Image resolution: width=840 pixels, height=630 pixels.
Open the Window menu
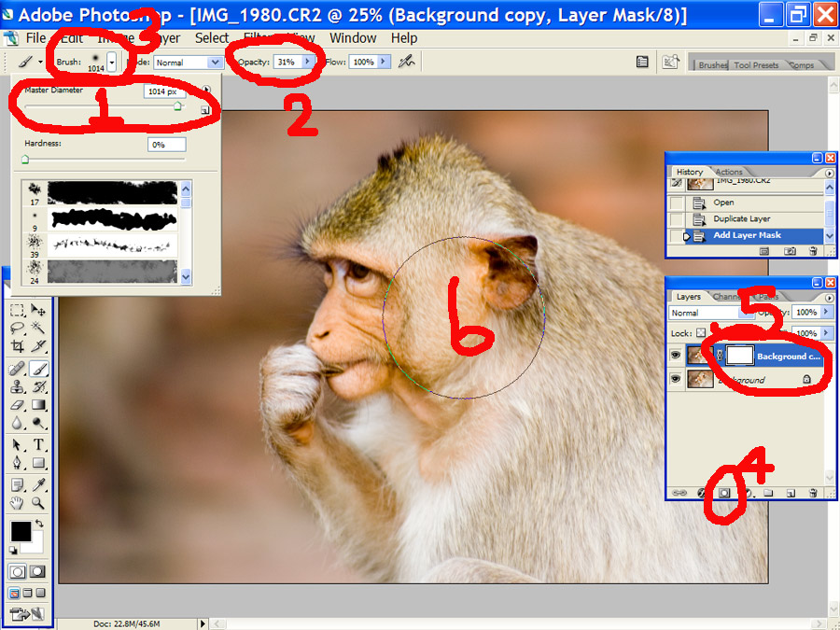click(353, 38)
